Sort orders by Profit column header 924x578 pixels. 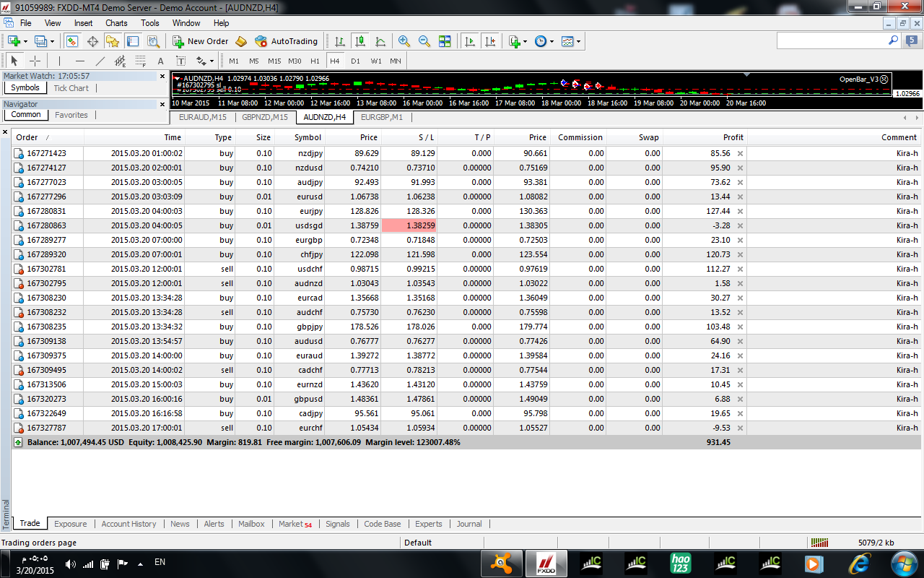pyautogui.click(x=705, y=137)
